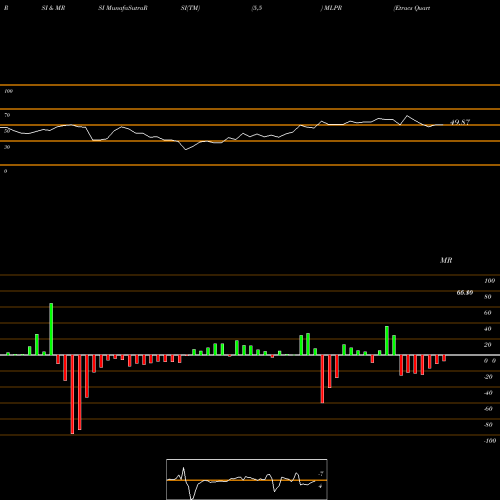The image size is (500, 500).
Task: Click the '(Etracs Quart' title text
Action: (x=412, y=8)
